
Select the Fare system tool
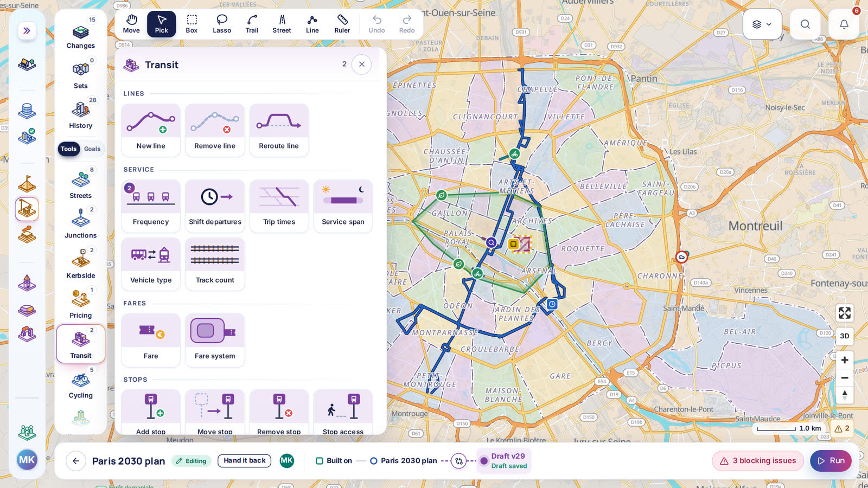215,340
